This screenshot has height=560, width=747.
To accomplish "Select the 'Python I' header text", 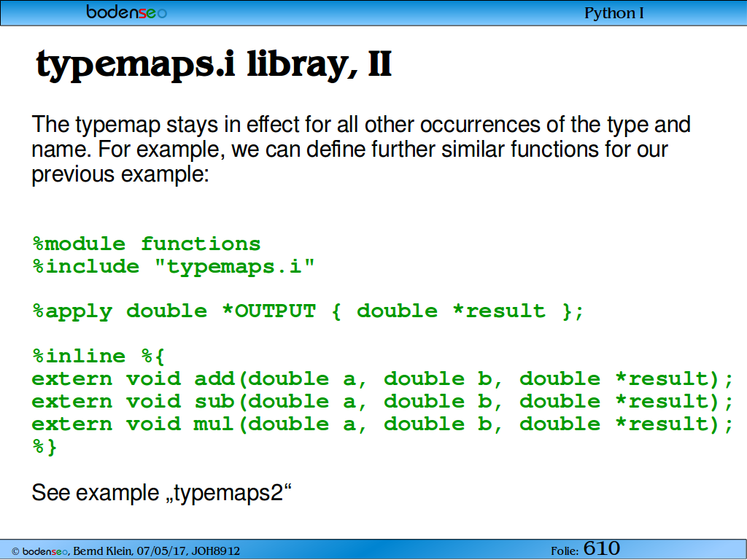I will pos(614,13).
